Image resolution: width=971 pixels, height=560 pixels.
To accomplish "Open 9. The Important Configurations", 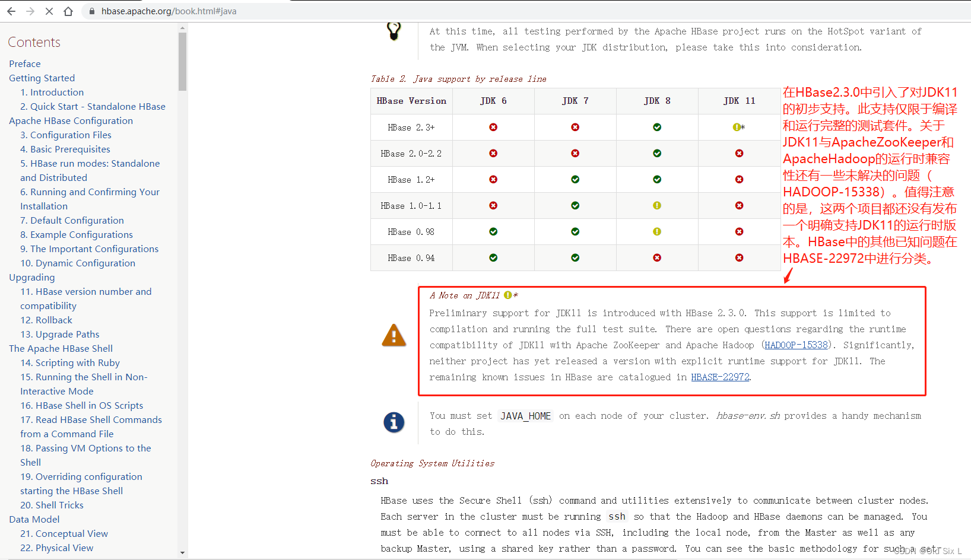I will click(90, 249).
